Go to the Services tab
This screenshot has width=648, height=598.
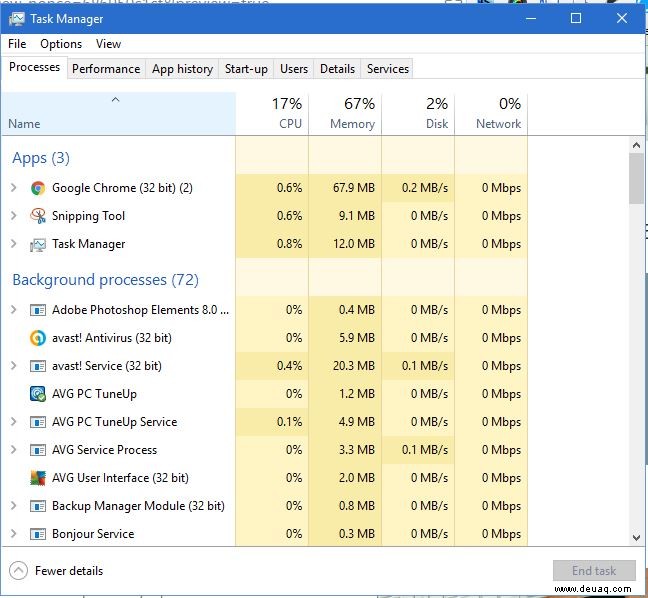tap(388, 69)
